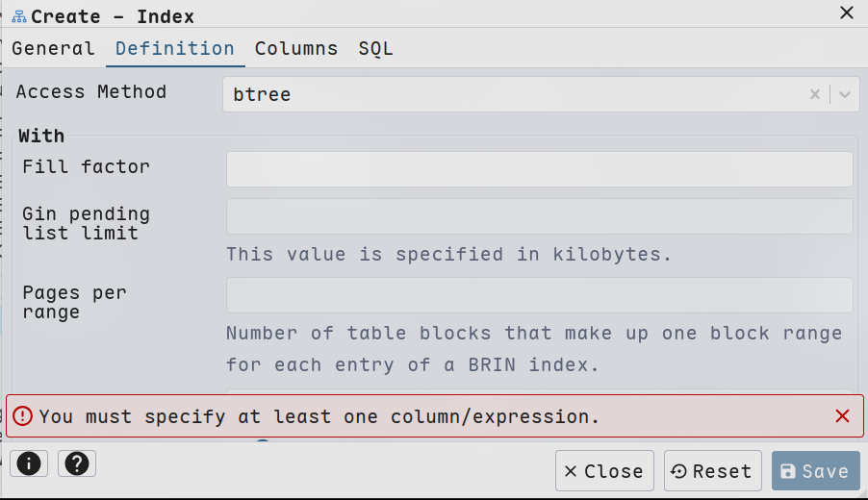868x500 pixels.
Task: Click the Gin pending list limit field
Action: 539,216
